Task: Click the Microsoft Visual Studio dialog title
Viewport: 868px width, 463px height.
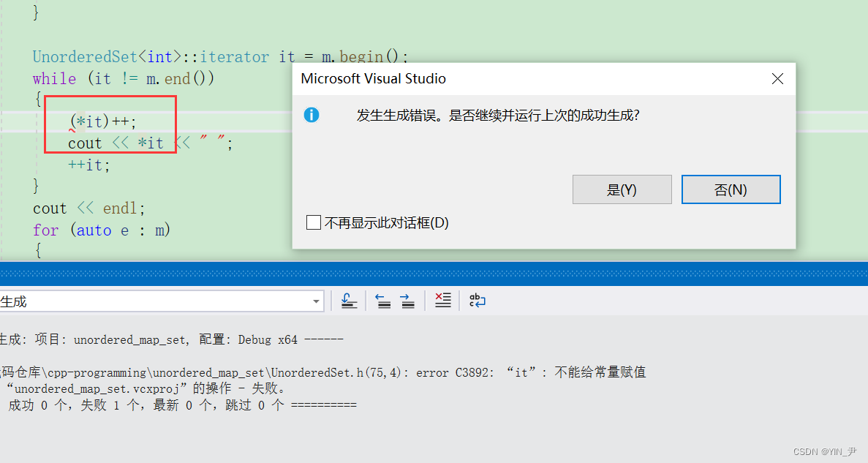Action: (x=374, y=79)
